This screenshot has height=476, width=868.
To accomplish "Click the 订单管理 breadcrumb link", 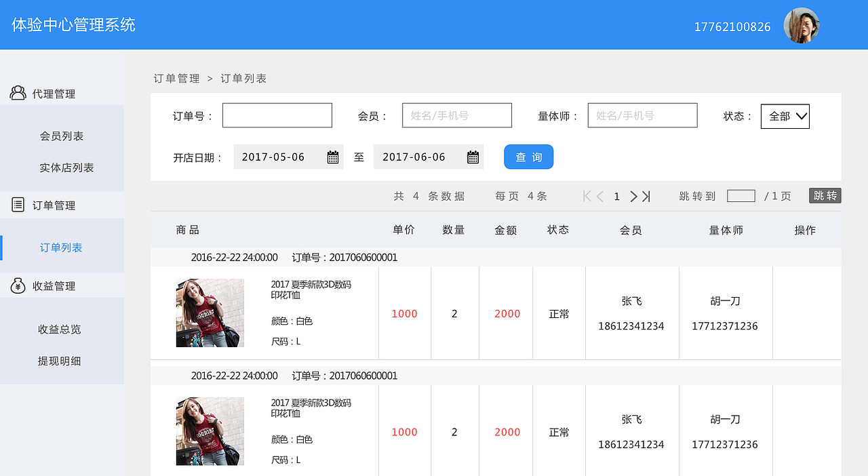I will (x=176, y=78).
